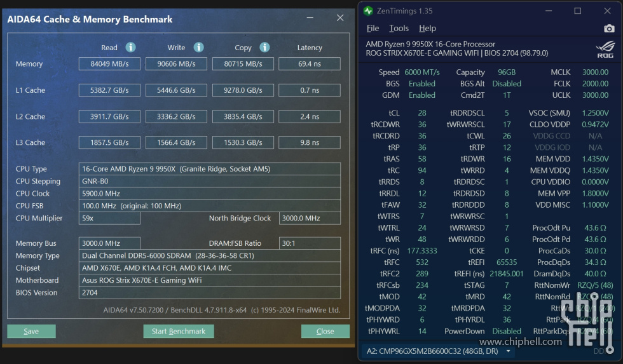Close the AIDA64 window via title bar X
The height and width of the screenshot is (364, 623).
(x=340, y=18)
